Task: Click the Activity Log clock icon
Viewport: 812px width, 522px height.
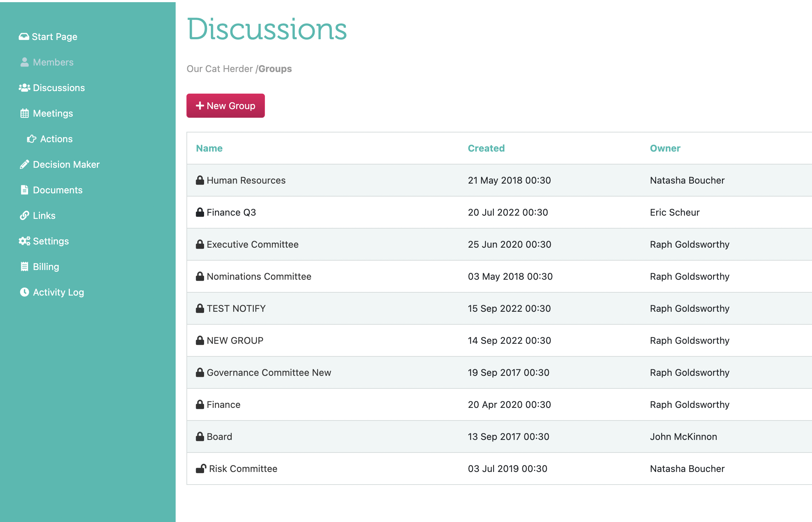Action: coord(24,292)
